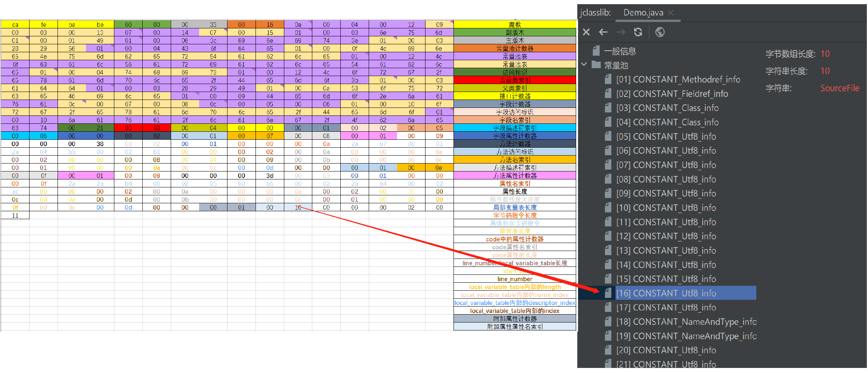The width and height of the screenshot is (868, 374).
Task: Click the forward arrow navigation icon
Action: [621, 32]
